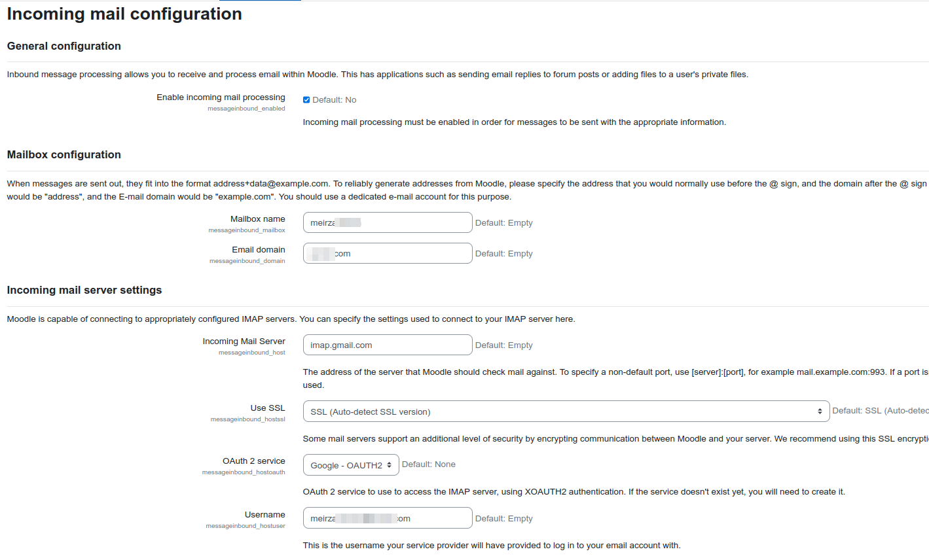Viewport: 929px width, 560px height.
Task: Click the 'Use SSL' label
Action: (x=268, y=408)
